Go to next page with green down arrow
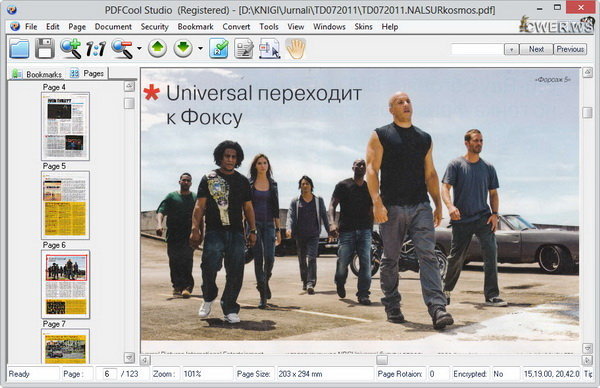This screenshot has width=600, height=388. (183, 48)
